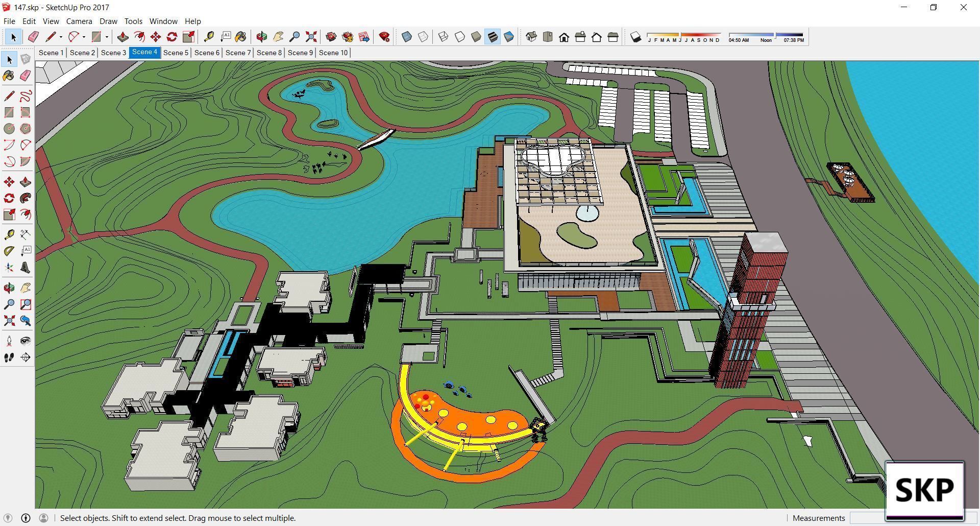Select the Offset tool in top toolbar
Image resolution: width=980 pixels, height=526 pixels.
tap(139, 37)
